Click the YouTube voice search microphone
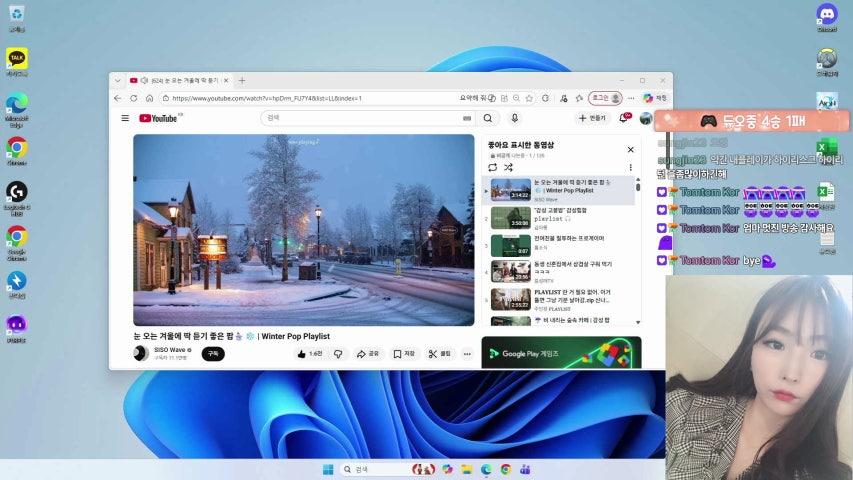This screenshot has height=480, width=853. pos(515,118)
